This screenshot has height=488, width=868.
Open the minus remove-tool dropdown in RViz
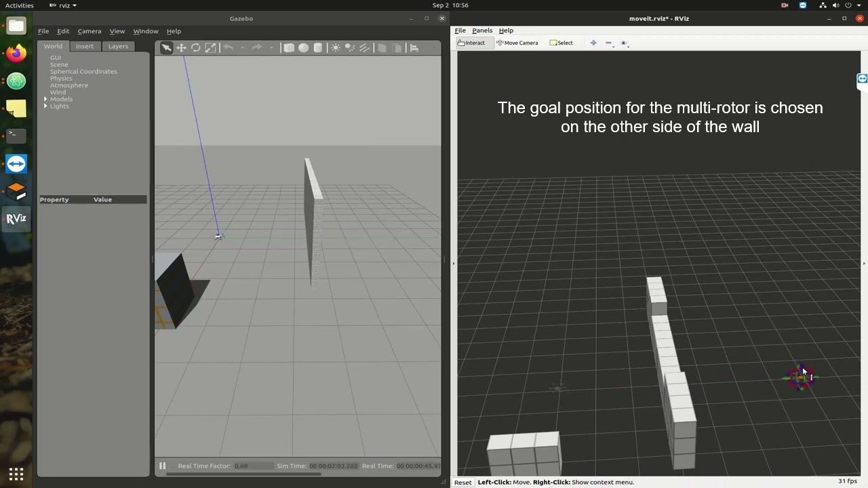point(609,43)
